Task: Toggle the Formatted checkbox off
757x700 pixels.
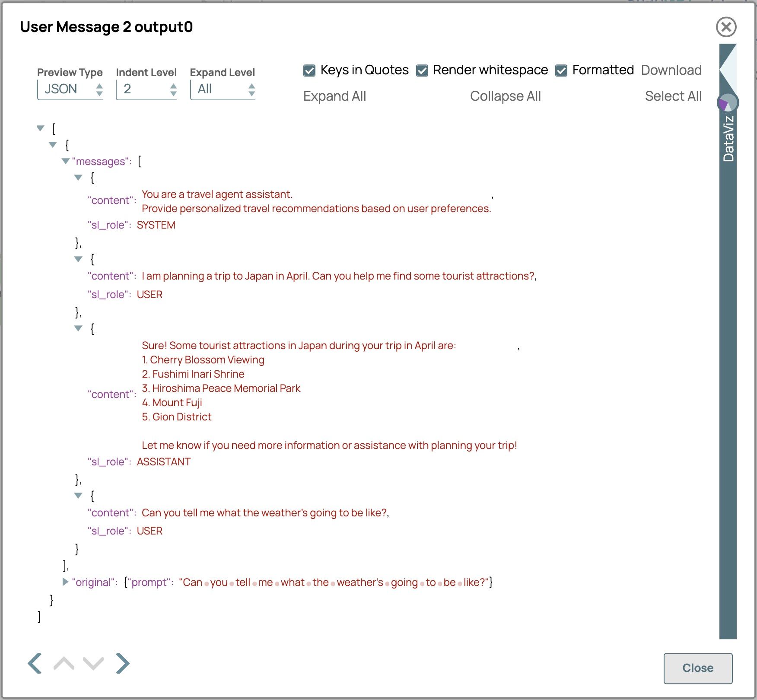Action: pyautogui.click(x=561, y=70)
